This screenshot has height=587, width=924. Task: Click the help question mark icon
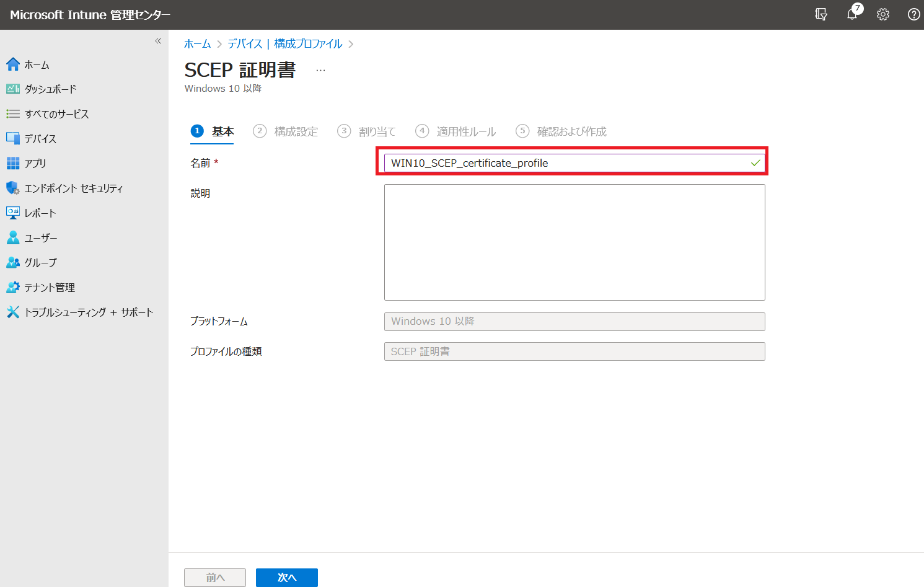click(913, 14)
